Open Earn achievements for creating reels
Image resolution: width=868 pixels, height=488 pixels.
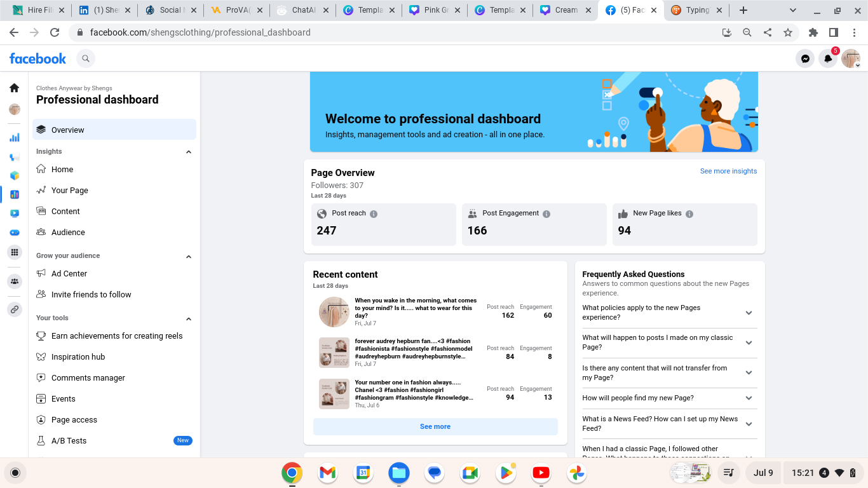tap(114, 336)
